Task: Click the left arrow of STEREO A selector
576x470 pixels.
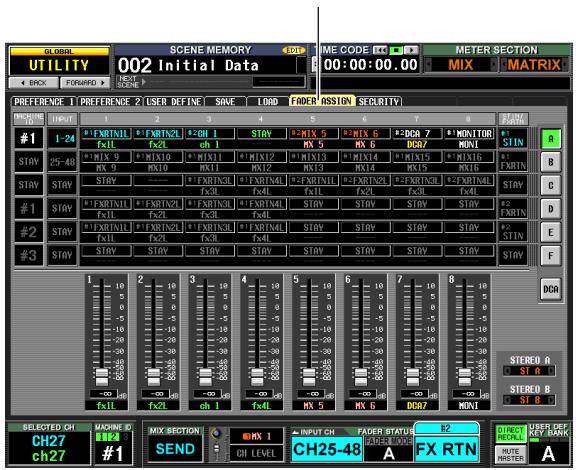Action: 507,371
